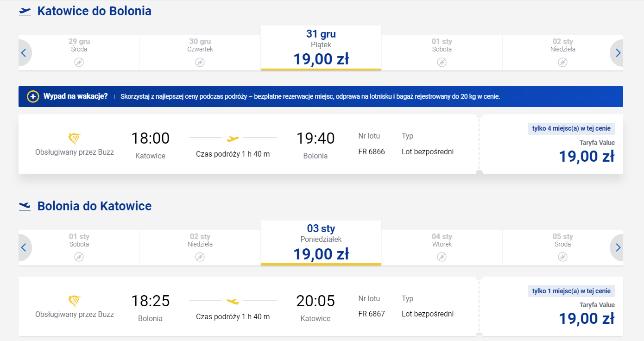Show earlier return dates with left arrow
The image size is (644, 341).
[x=23, y=248]
